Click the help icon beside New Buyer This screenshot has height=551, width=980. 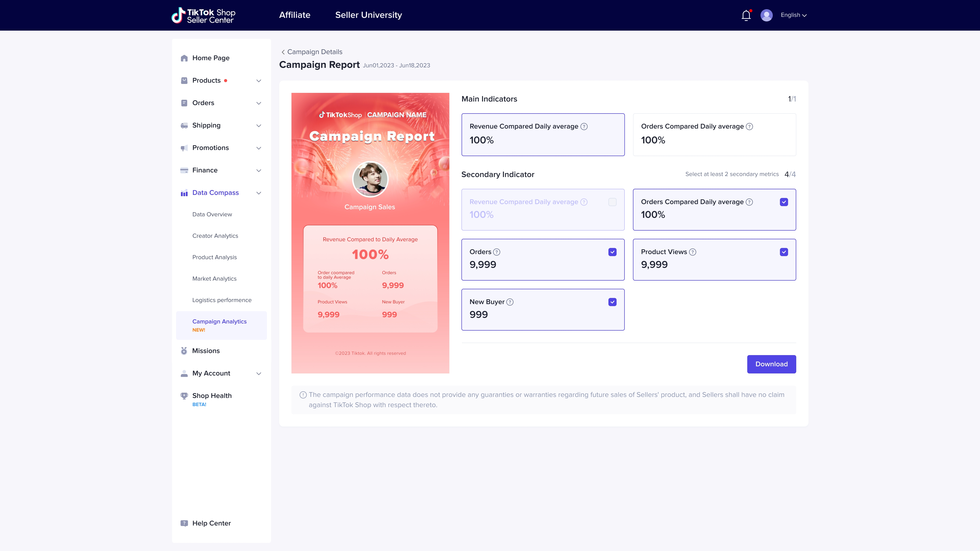510,302
